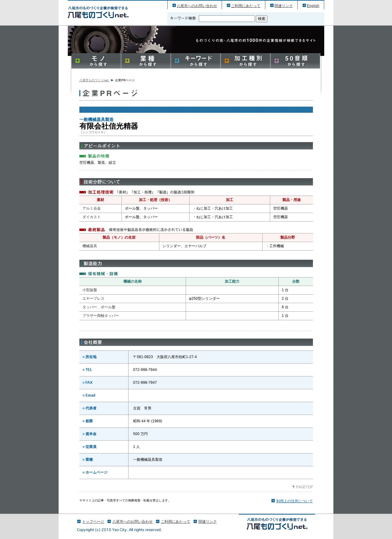Screen dimensions: 392x539
Task: Click the 八尾ものづくりnet. header logo
Action: 98,12
